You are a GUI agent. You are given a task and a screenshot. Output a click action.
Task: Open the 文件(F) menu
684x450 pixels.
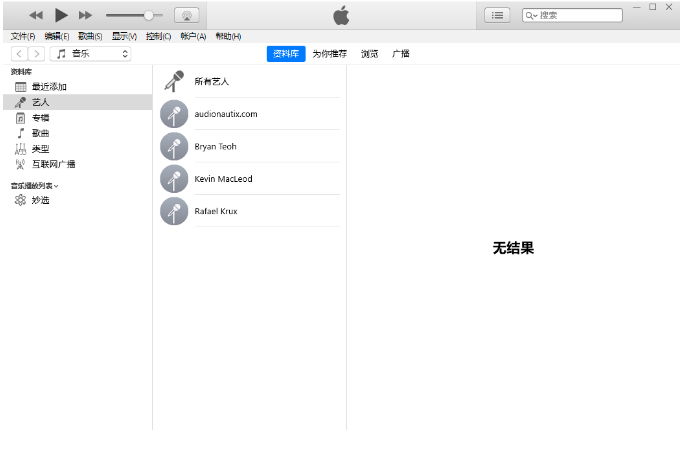pyautogui.click(x=23, y=36)
